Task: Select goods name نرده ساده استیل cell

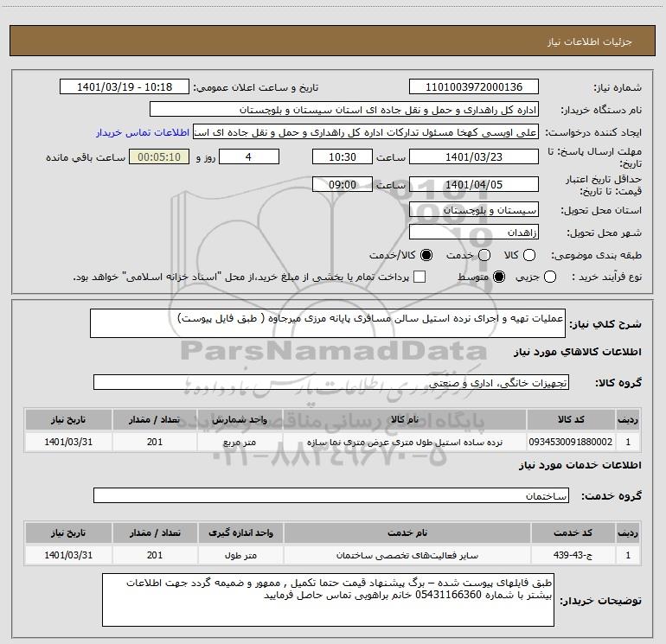Action: click(405, 442)
